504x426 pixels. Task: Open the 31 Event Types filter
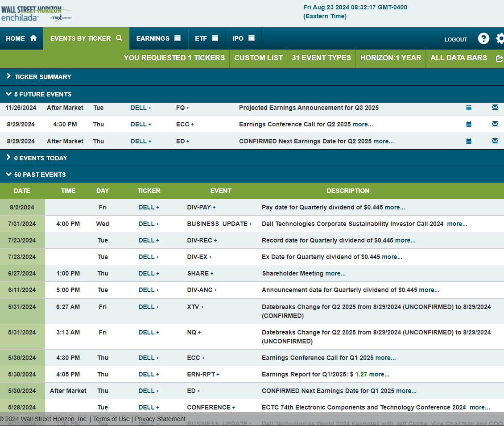point(322,58)
